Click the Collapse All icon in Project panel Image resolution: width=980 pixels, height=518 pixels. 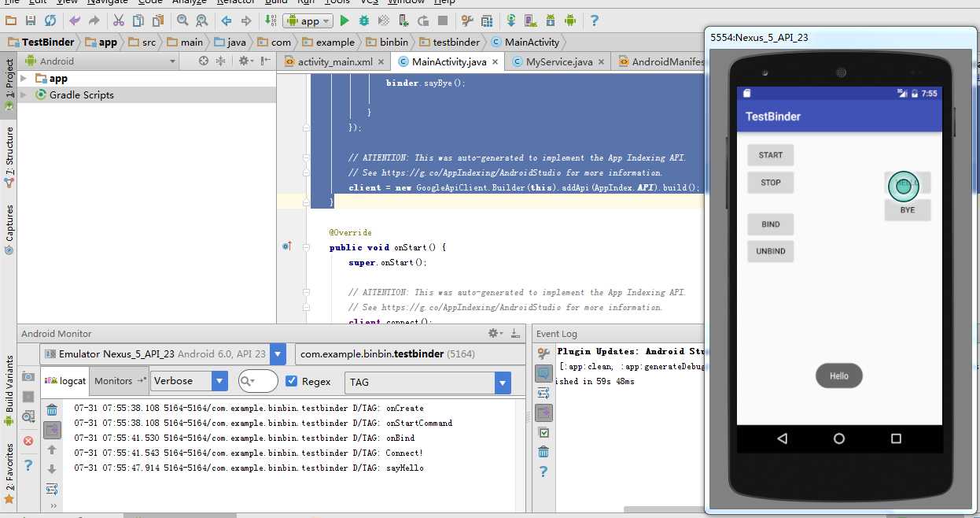pos(221,61)
